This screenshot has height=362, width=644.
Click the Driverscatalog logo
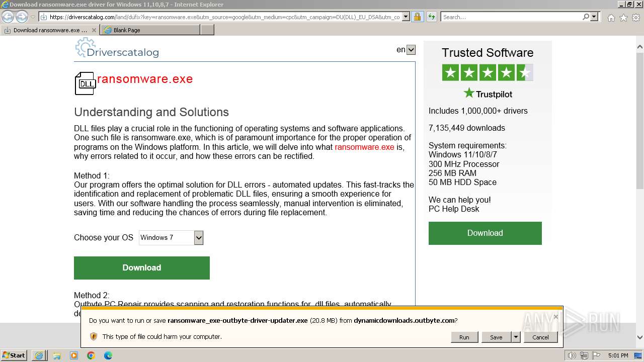[x=117, y=48]
